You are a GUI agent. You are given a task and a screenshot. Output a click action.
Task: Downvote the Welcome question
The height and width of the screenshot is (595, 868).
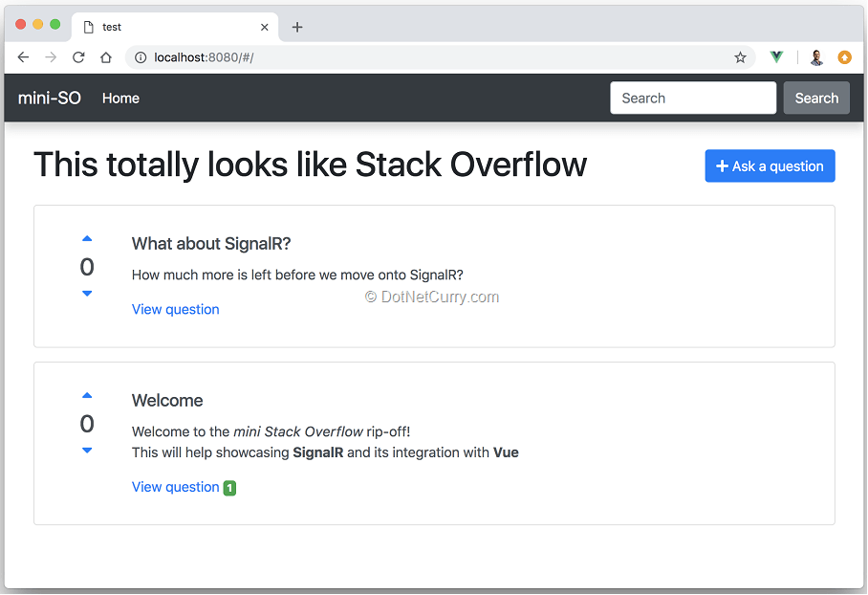tap(87, 451)
